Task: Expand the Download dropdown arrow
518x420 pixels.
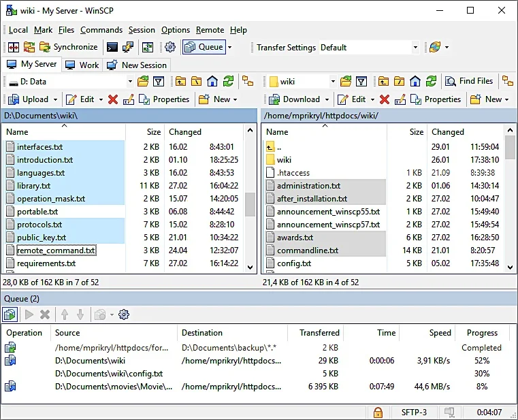Action: 327,99
